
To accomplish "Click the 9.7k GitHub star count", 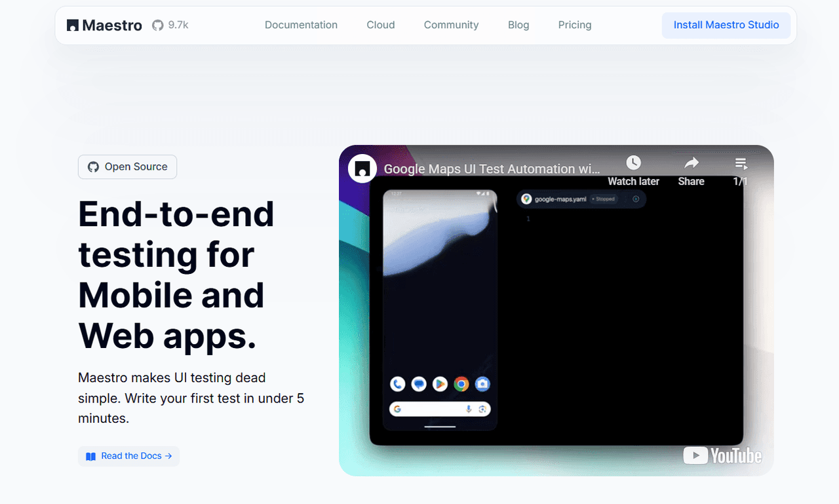I will (x=178, y=25).
